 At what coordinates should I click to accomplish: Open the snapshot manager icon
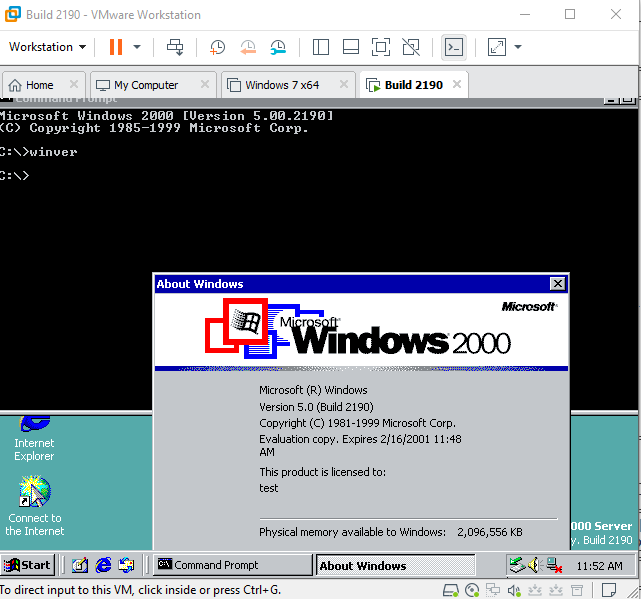(278, 47)
